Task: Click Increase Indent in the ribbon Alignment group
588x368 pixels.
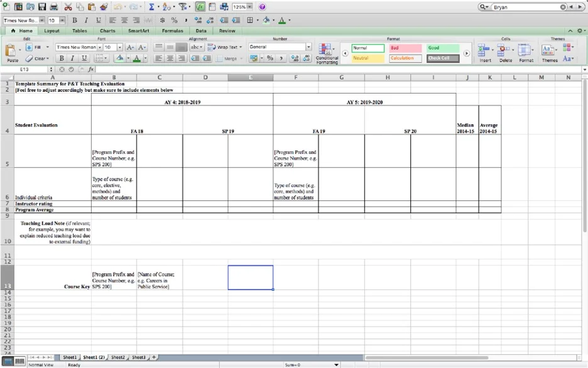Action: pos(207,58)
